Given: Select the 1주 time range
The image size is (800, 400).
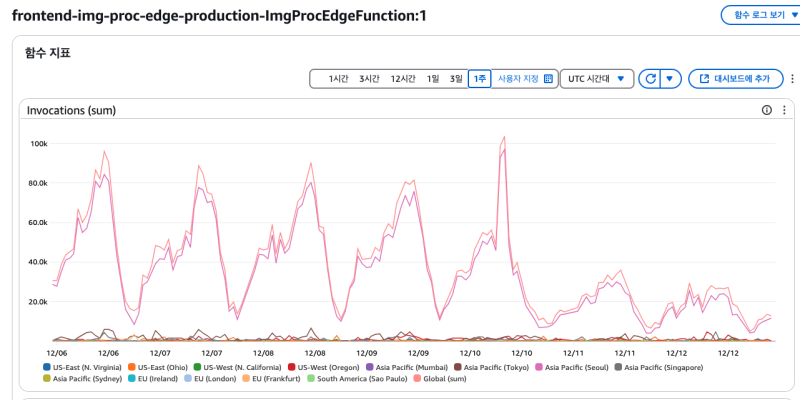Looking at the screenshot, I should [479, 78].
